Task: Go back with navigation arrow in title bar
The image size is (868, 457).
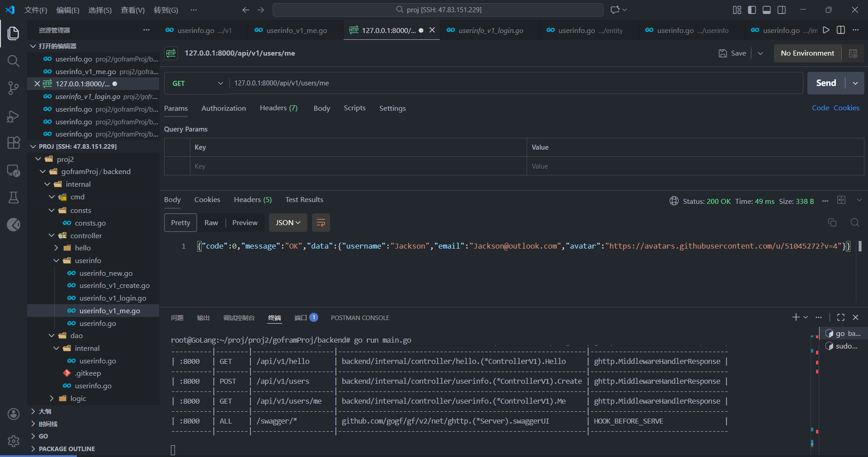Action: click(245, 10)
